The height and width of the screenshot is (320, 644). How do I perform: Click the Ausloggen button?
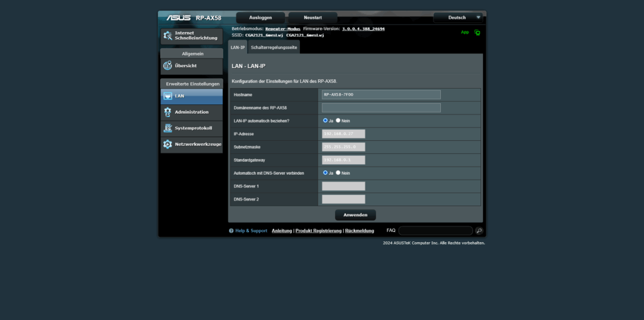260,18
